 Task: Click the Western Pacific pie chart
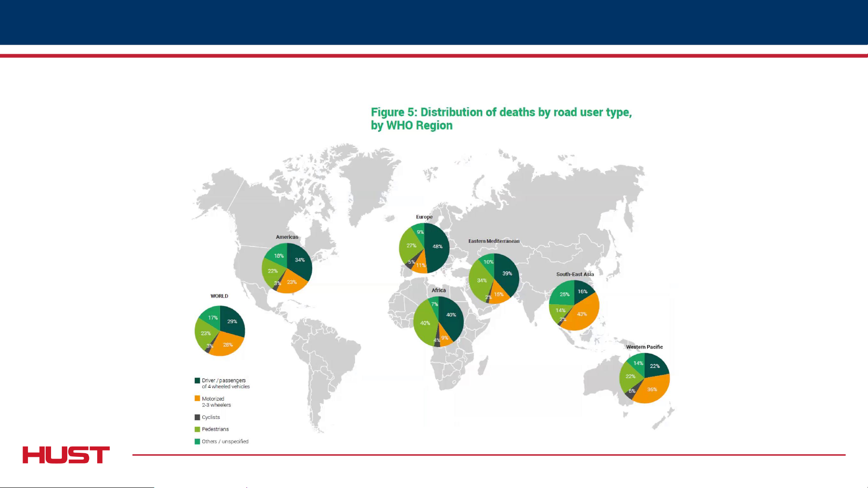click(x=644, y=378)
